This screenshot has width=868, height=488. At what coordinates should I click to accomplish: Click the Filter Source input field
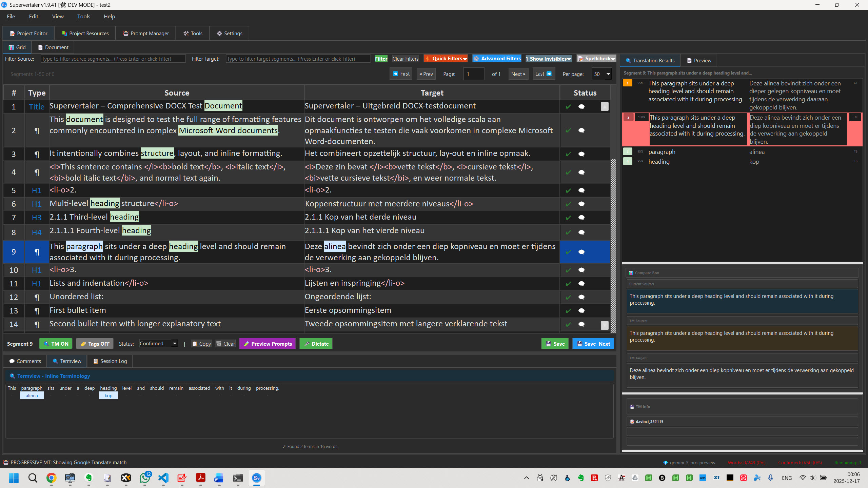pos(113,59)
